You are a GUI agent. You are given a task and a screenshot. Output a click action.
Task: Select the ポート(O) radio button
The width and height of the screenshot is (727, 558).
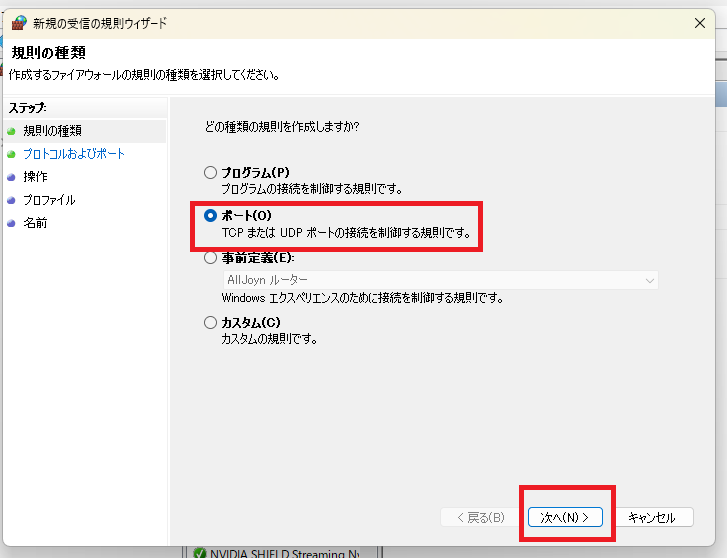tap(210, 215)
